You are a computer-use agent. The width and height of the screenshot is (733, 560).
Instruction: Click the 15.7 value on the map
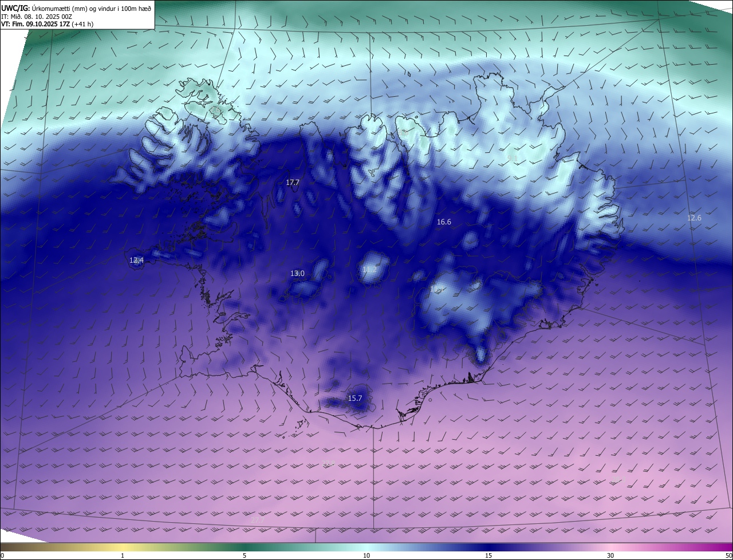click(355, 398)
